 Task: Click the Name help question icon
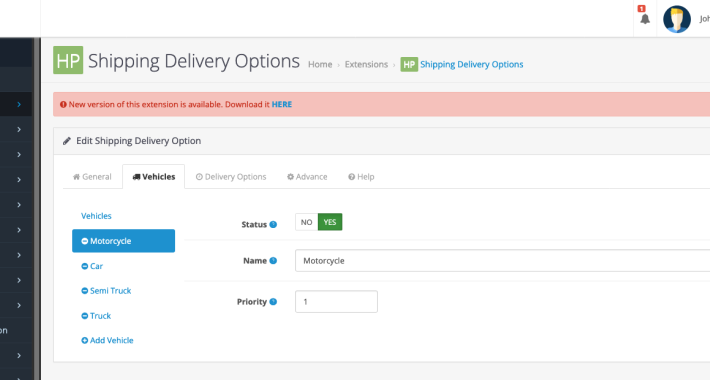click(273, 260)
